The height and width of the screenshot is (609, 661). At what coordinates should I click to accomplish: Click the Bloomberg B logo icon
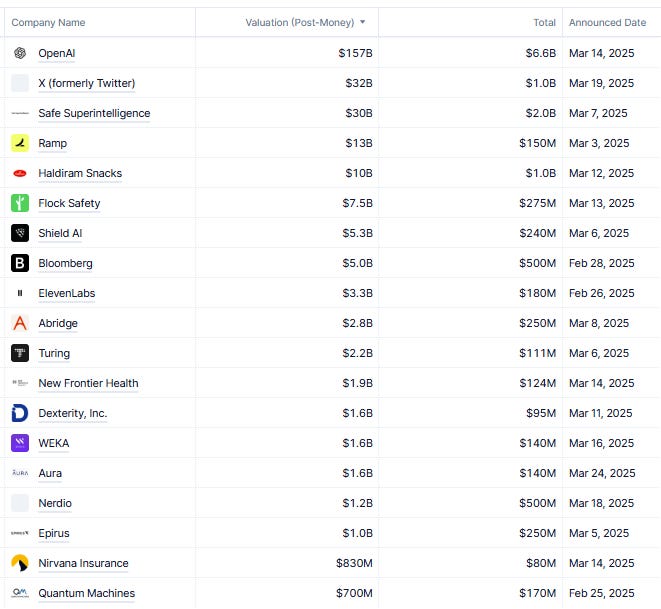[x=20, y=263]
